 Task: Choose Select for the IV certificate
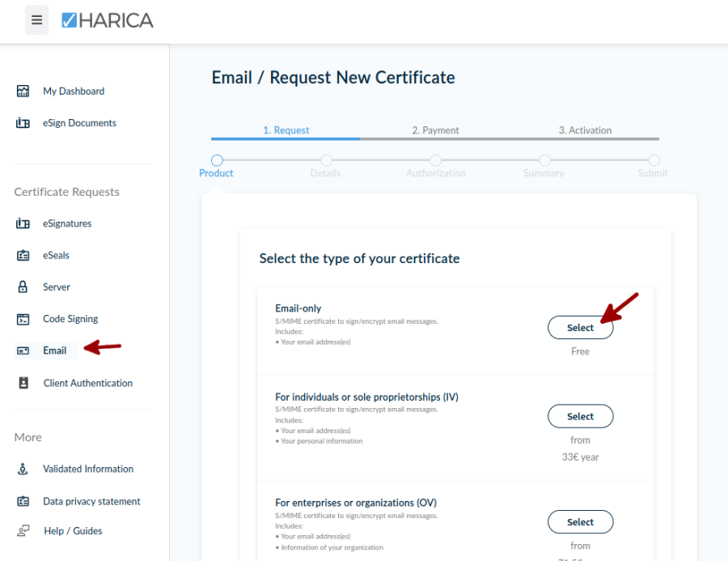pos(580,416)
